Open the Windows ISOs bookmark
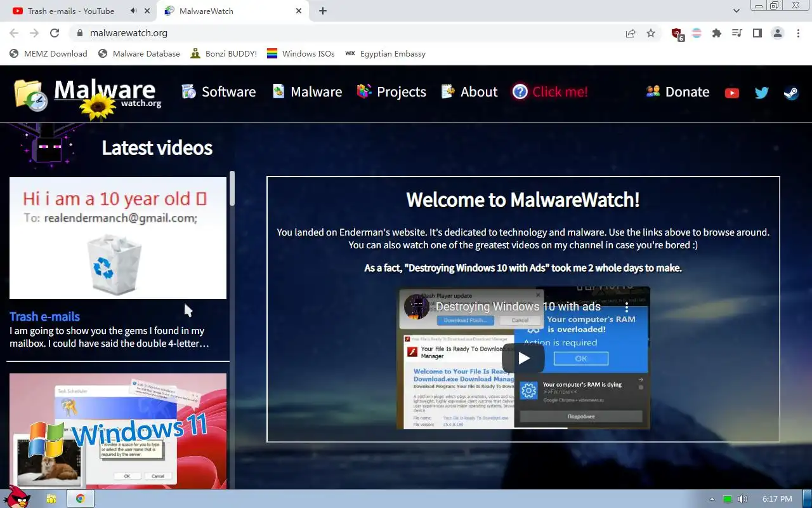Viewport: 812px width, 508px height. [301, 54]
